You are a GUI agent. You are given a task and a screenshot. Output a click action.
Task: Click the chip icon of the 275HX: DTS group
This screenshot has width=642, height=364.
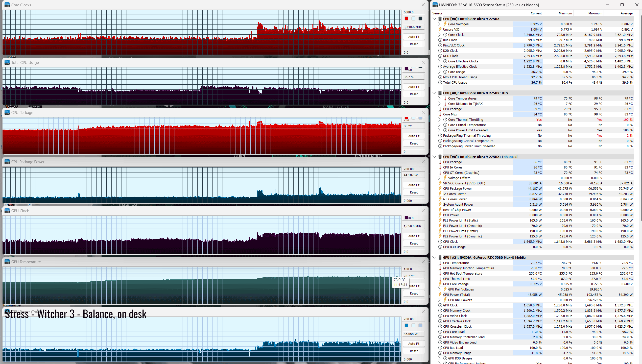pyautogui.click(x=440, y=93)
